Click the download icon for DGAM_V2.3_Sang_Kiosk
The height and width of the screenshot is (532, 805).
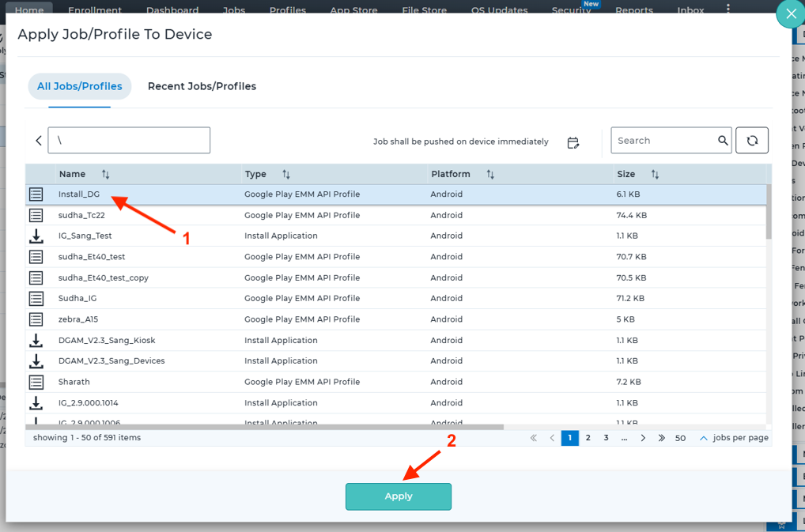36,340
